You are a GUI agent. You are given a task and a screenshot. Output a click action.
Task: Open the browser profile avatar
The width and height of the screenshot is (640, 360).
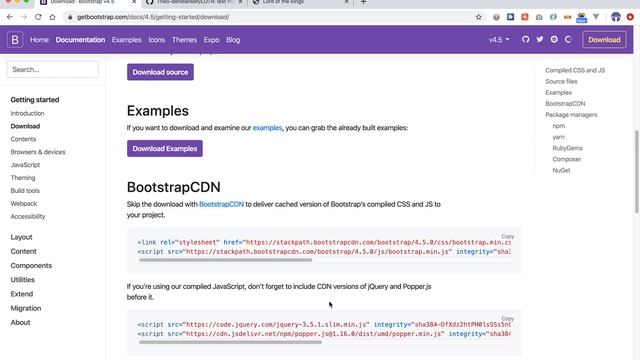click(x=616, y=17)
